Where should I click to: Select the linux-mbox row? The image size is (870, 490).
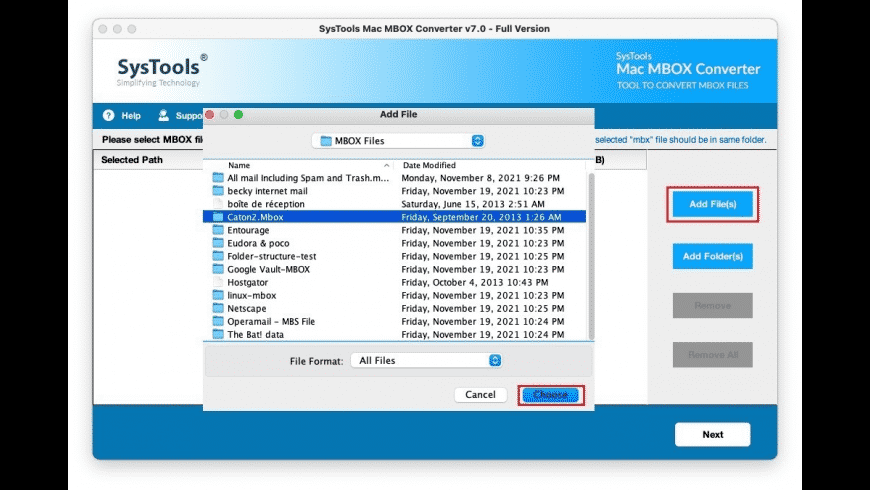coord(394,295)
